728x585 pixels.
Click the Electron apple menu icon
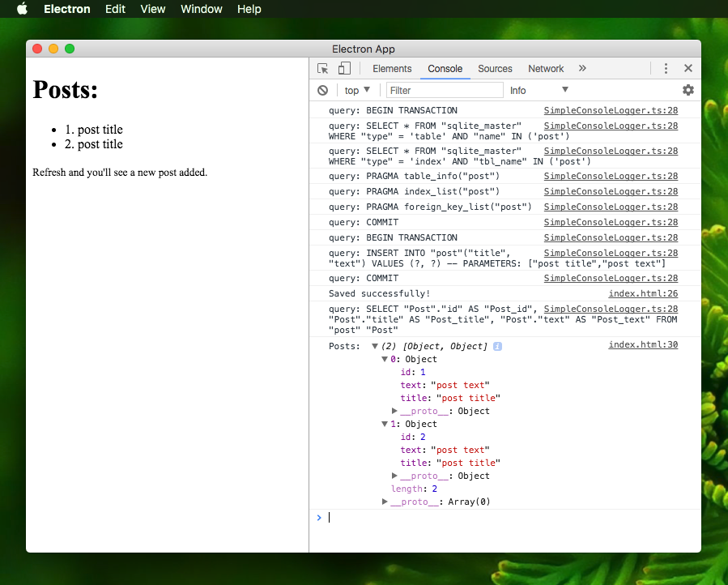(21, 9)
